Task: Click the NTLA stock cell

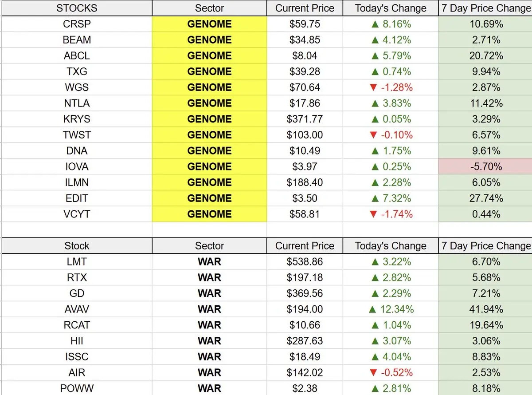Action: tap(77, 103)
